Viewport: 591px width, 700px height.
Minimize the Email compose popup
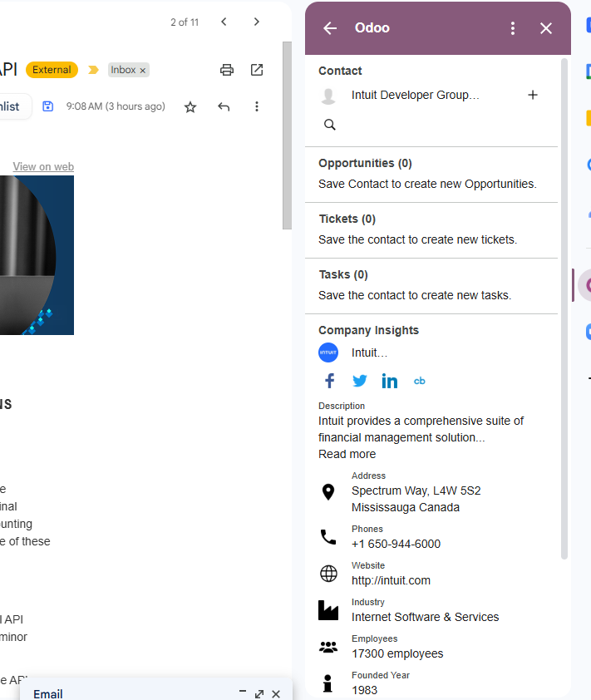243,692
